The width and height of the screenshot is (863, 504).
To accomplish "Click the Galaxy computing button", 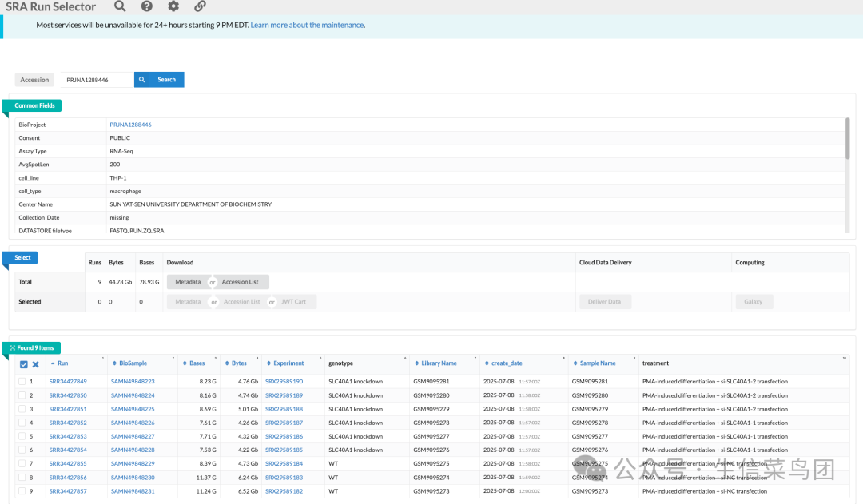I will pyautogui.click(x=754, y=301).
